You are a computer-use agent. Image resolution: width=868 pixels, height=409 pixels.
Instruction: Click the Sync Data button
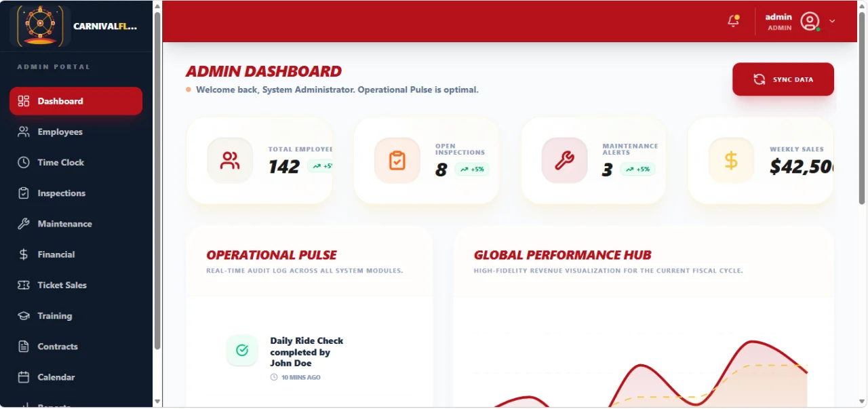(783, 79)
